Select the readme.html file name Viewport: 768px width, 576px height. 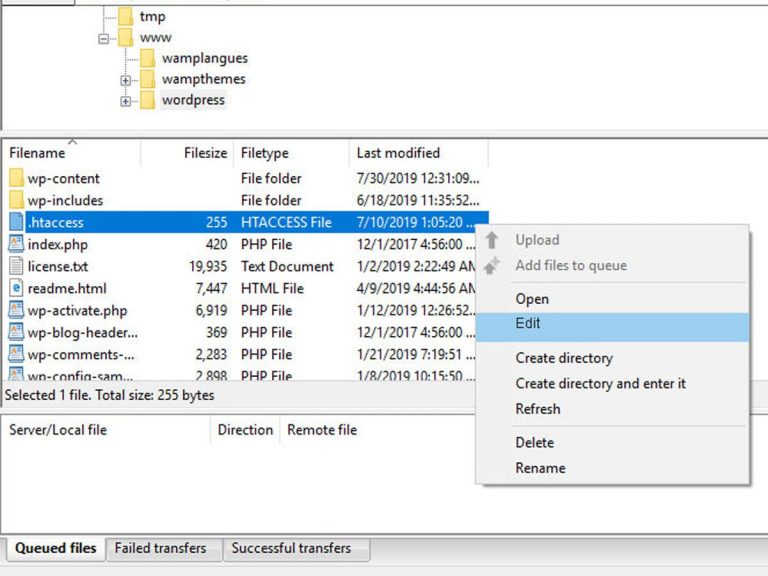[67, 288]
